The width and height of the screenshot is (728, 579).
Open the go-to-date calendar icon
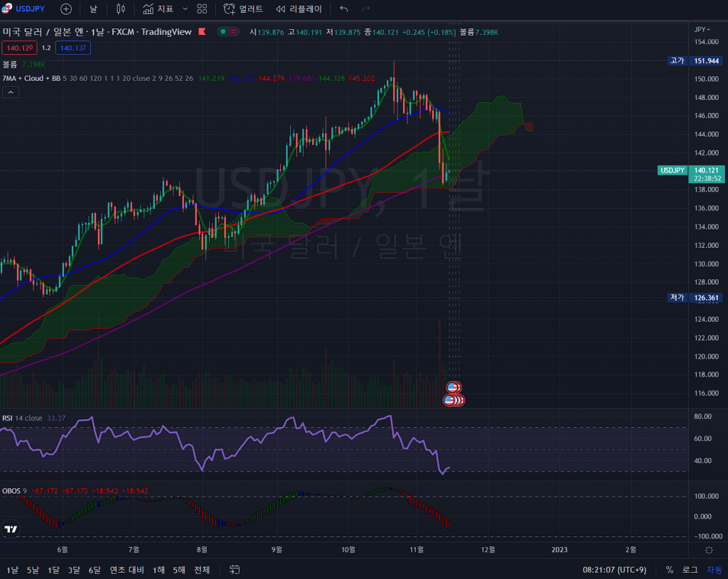(x=235, y=570)
